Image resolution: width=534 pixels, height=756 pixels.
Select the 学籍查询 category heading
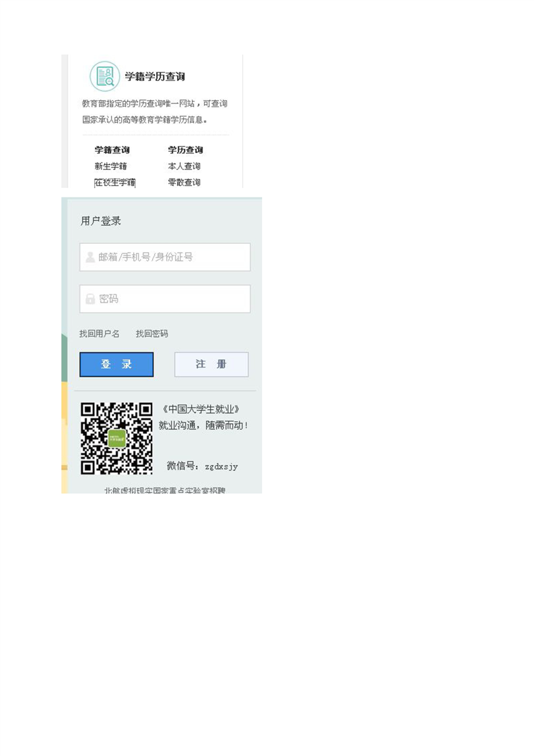pyautogui.click(x=112, y=150)
